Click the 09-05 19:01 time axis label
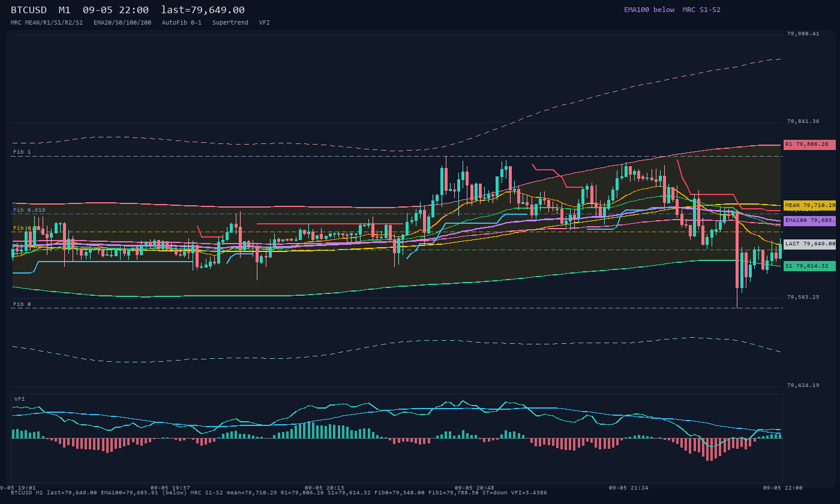The image size is (840, 504). [18, 488]
